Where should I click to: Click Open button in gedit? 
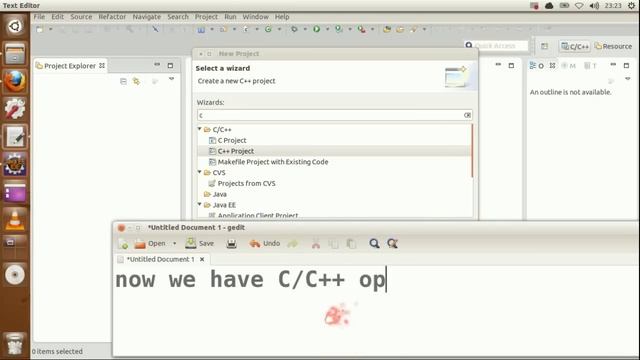150,244
